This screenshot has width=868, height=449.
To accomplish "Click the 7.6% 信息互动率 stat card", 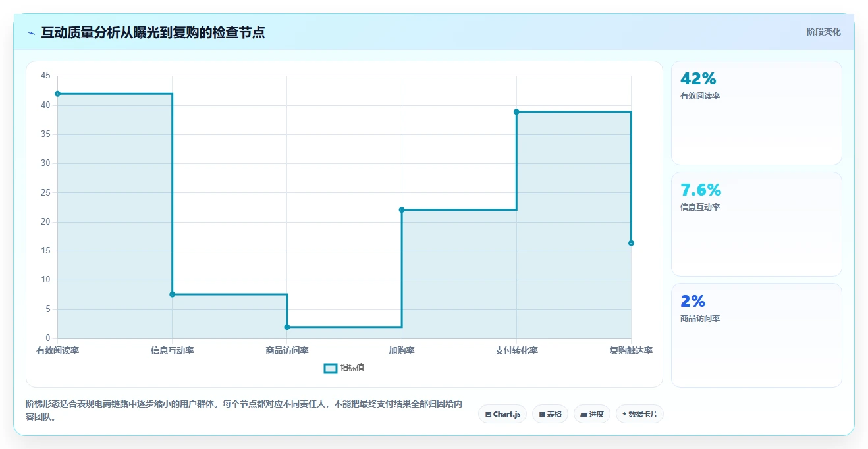I will point(756,224).
